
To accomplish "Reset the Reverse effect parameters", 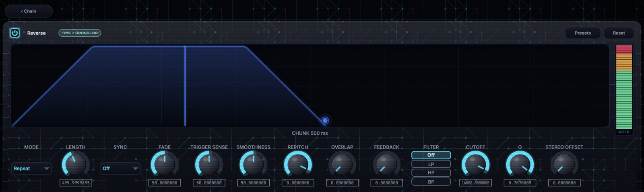I will [619, 33].
